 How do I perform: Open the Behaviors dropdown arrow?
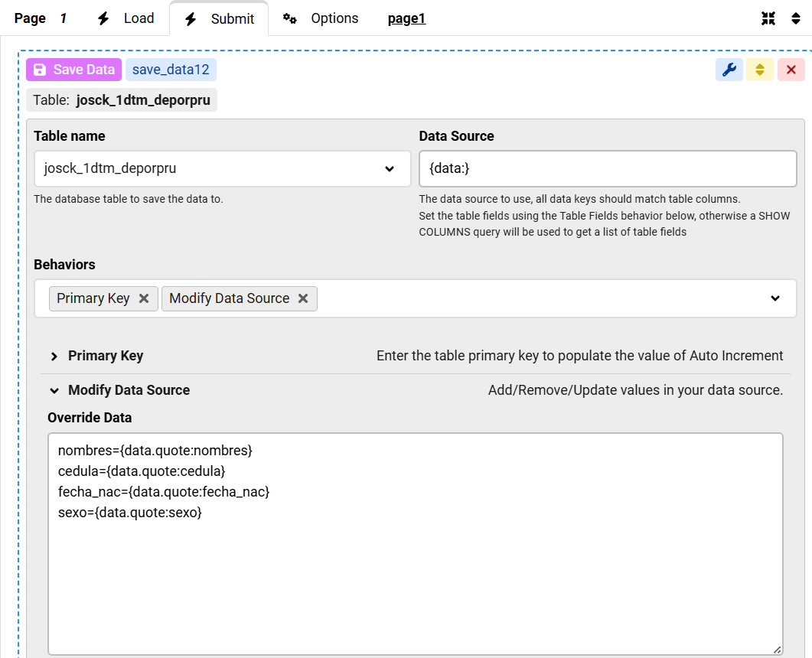pos(775,298)
